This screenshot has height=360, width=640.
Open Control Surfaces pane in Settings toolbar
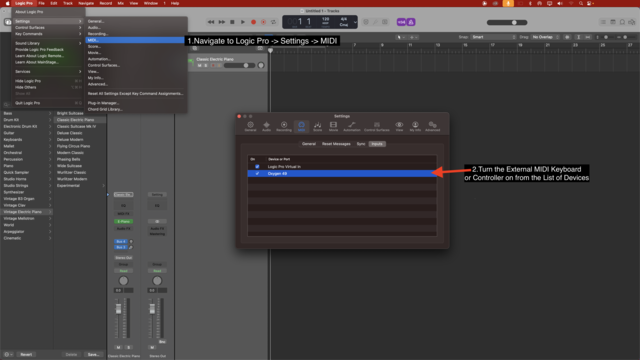(x=377, y=126)
